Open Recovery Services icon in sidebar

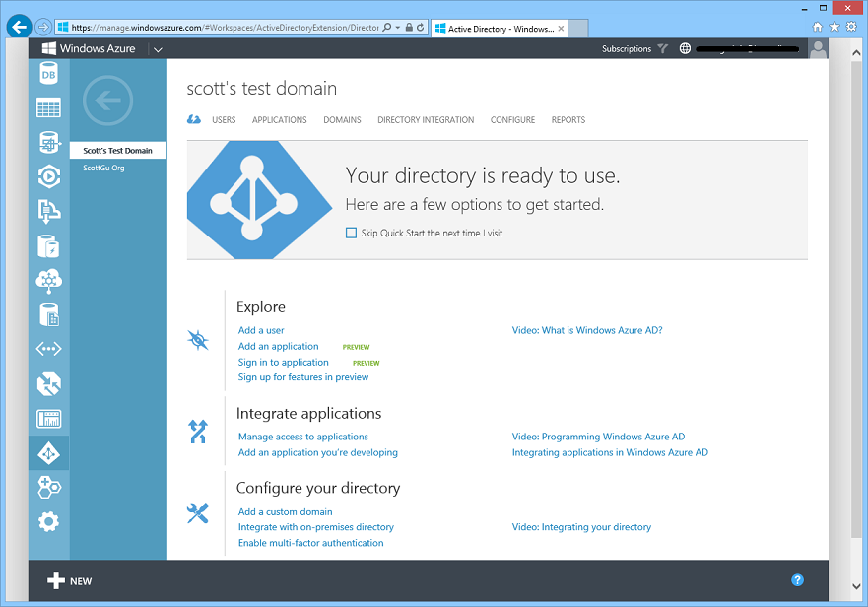point(48,315)
